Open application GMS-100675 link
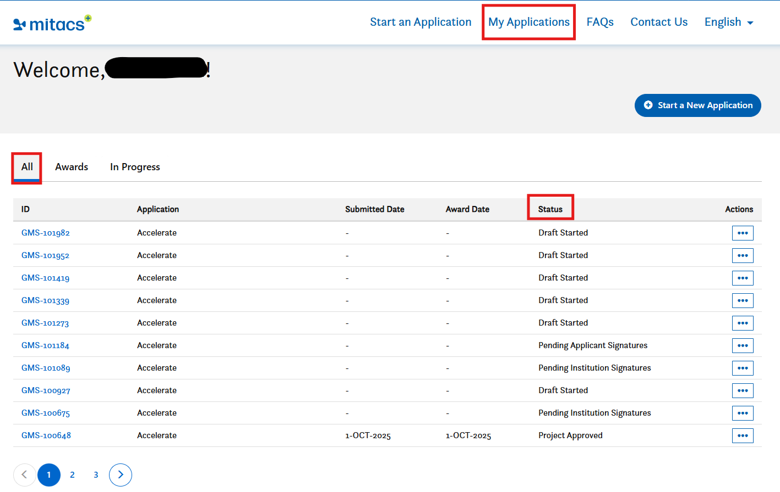Screen dimensions: 780x492 46,413
